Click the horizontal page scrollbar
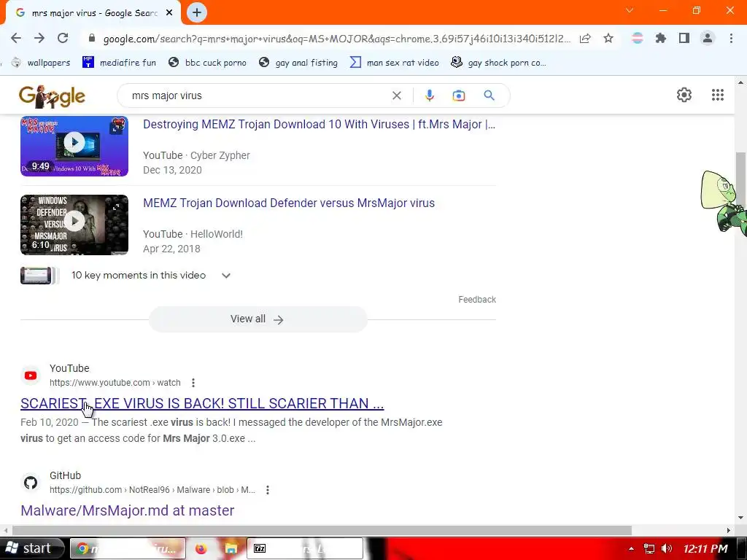The width and height of the screenshot is (747, 560). [x=322, y=530]
